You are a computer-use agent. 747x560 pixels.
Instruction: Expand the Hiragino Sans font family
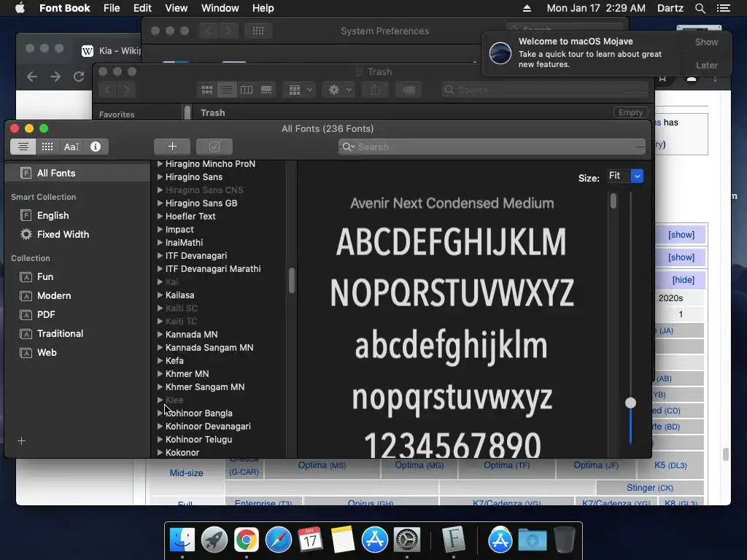[160, 176]
